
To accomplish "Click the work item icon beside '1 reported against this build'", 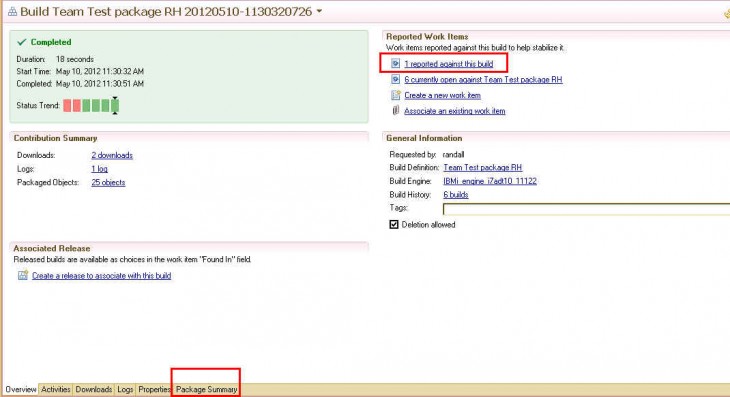I will pos(395,63).
